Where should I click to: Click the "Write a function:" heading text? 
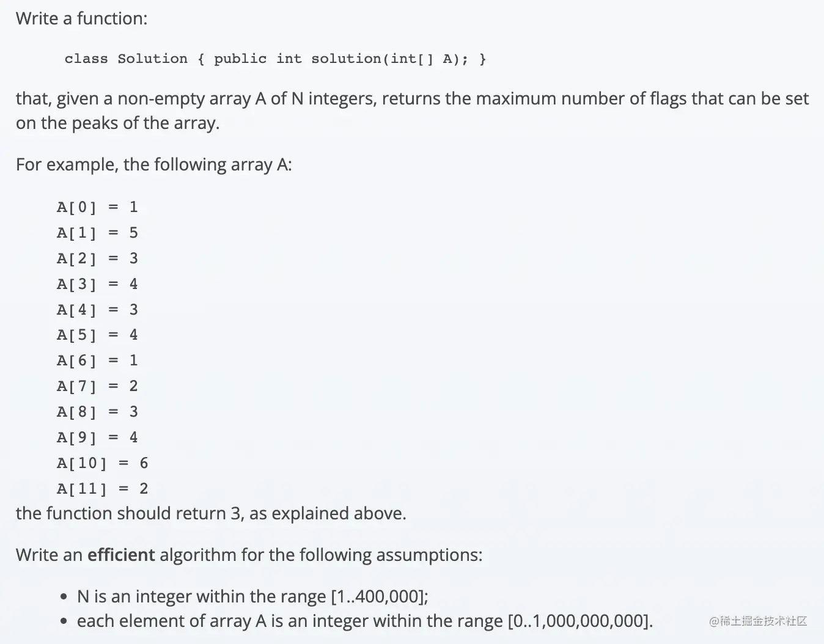(81, 18)
